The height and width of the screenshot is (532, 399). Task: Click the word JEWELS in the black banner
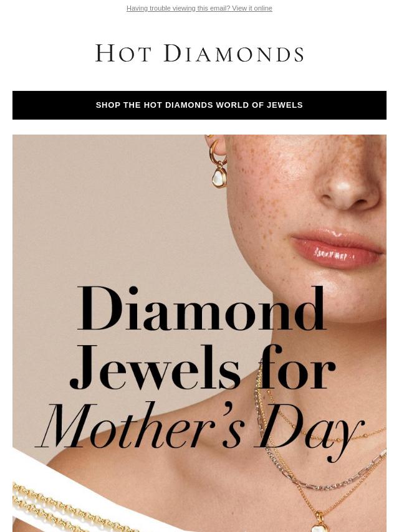point(285,105)
